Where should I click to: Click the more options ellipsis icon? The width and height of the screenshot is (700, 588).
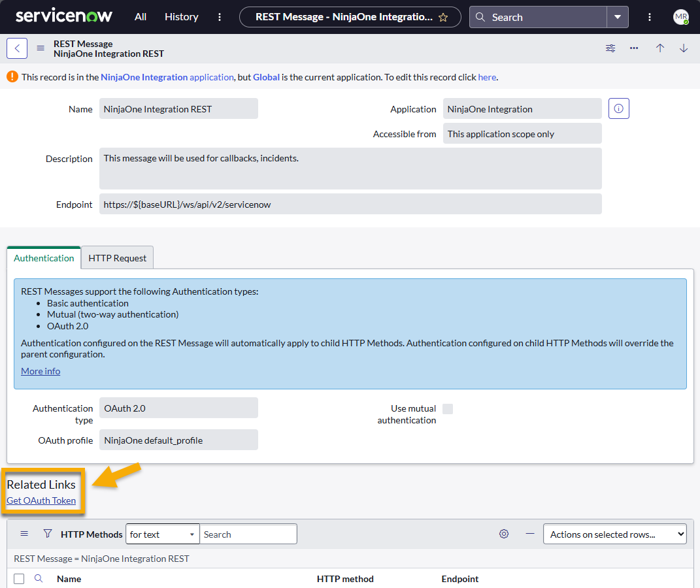pyautogui.click(x=633, y=48)
